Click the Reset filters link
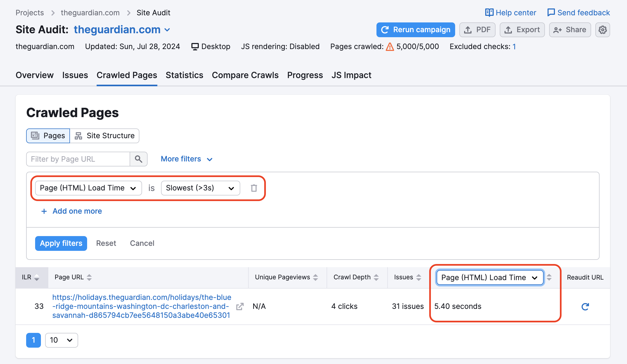The height and width of the screenshot is (364, 627). (106, 243)
